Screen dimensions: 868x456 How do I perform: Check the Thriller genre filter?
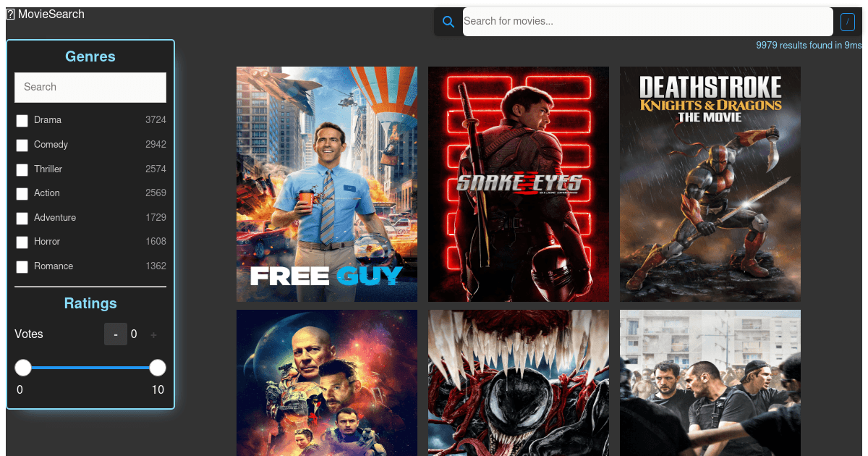tap(22, 170)
